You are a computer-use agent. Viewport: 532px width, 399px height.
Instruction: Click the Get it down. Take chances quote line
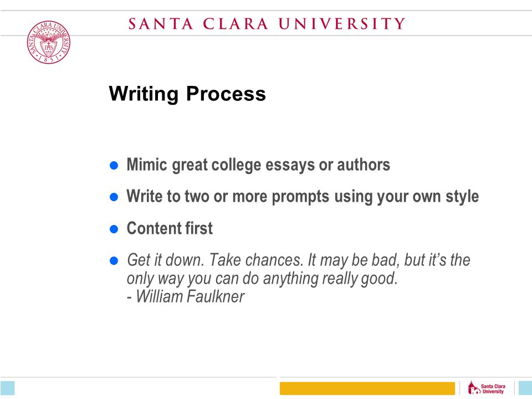(299, 260)
